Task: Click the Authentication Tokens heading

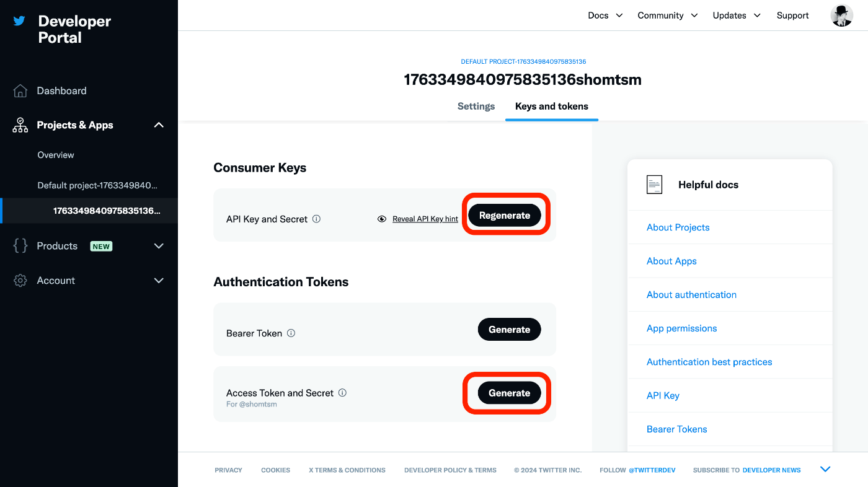Action: tap(281, 282)
